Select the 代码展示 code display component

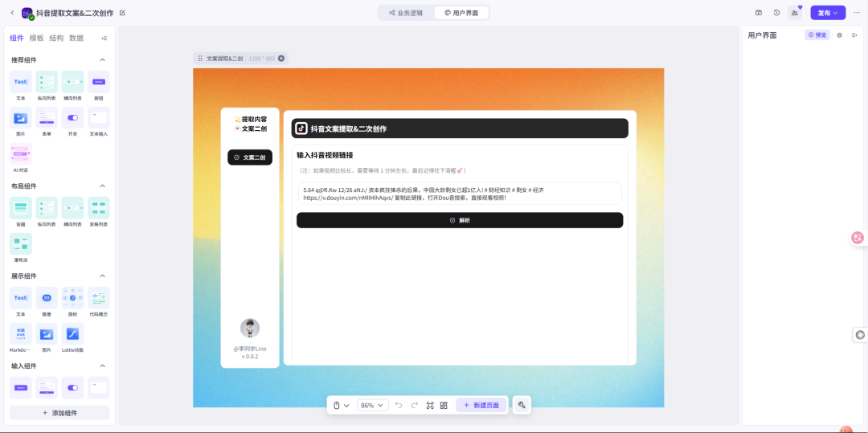[x=99, y=298]
